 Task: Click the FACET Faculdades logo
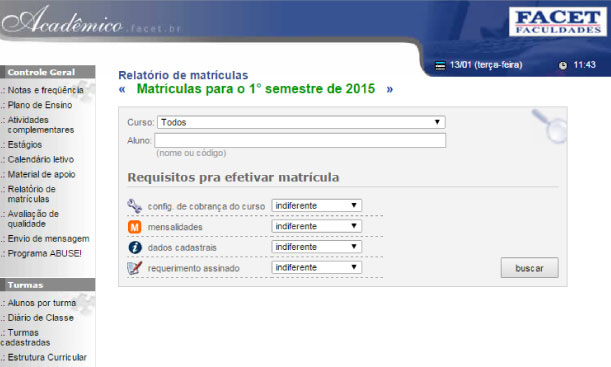(x=558, y=22)
